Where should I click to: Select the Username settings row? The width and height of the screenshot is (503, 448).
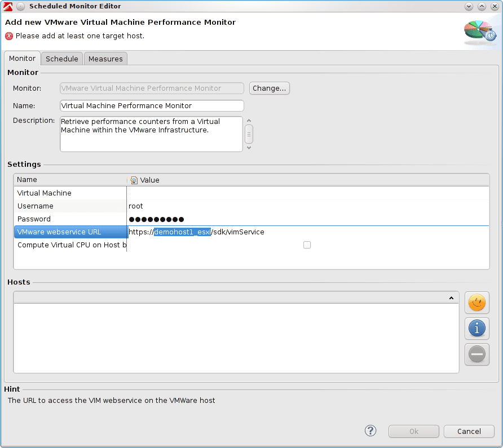tap(251, 206)
